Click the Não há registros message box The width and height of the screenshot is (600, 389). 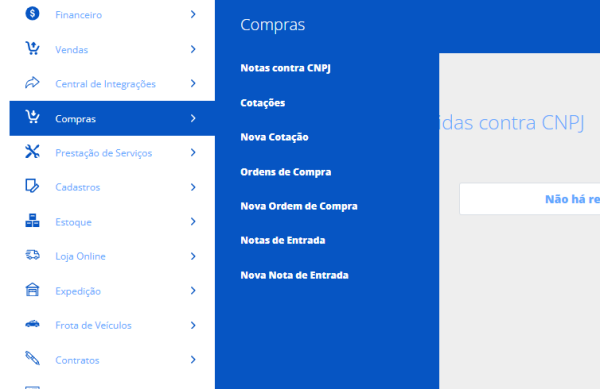tap(530, 199)
